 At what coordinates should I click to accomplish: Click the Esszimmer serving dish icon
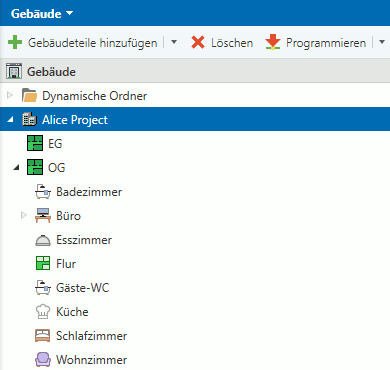tap(43, 240)
